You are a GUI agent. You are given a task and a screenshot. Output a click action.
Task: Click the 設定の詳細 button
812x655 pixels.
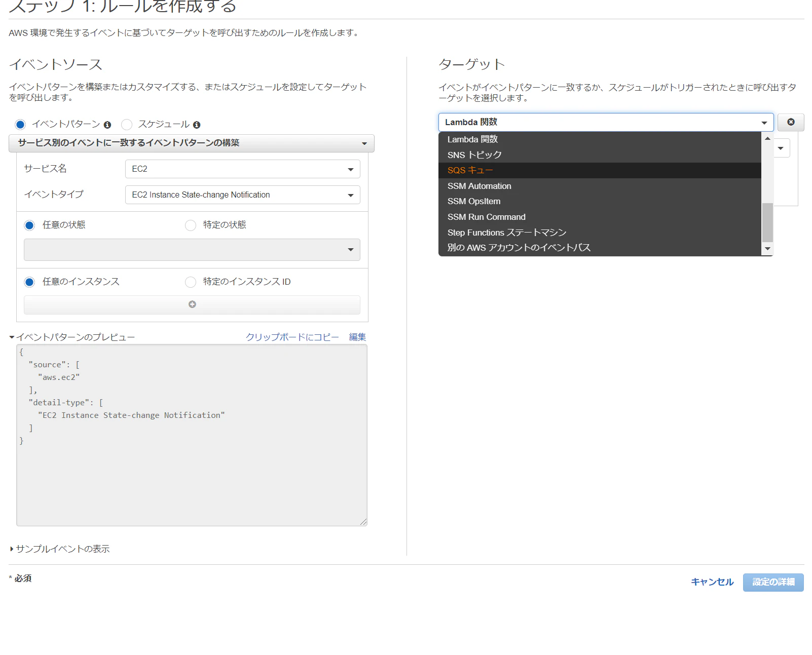773,583
